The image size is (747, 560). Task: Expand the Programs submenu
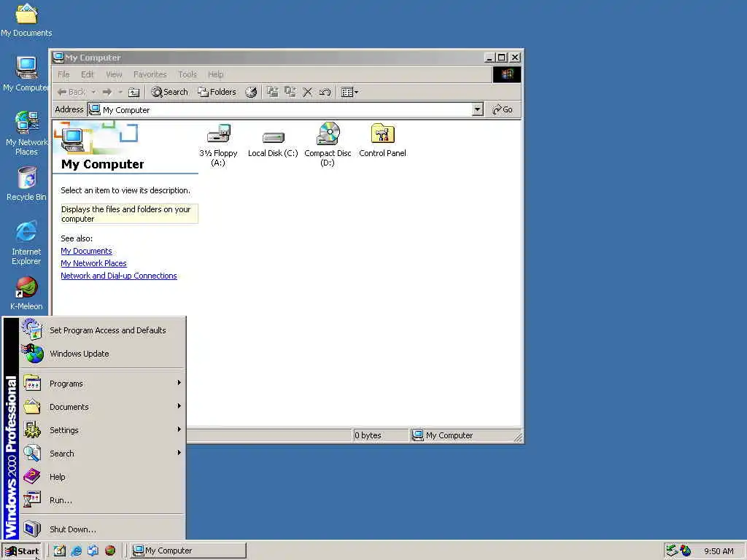click(x=102, y=384)
